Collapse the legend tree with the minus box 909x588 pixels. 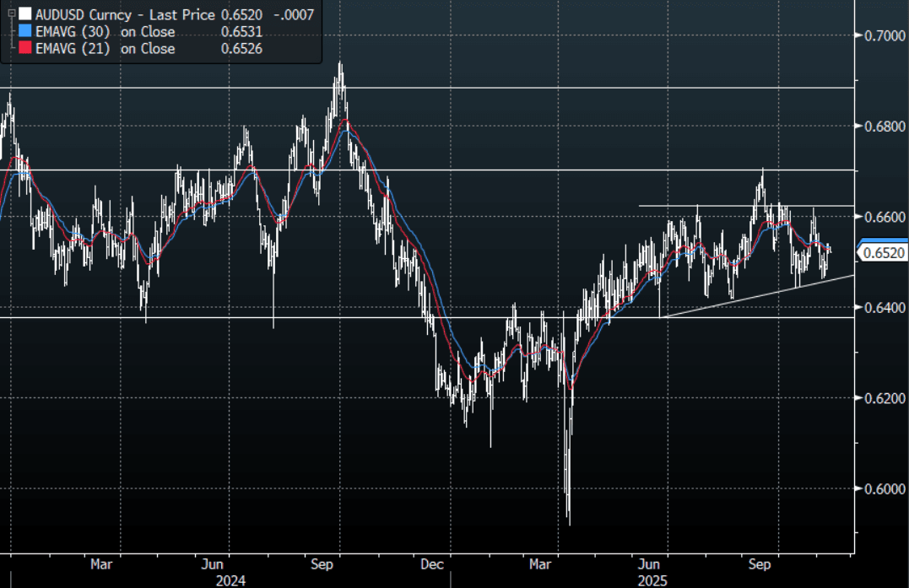pyautogui.click(x=9, y=14)
